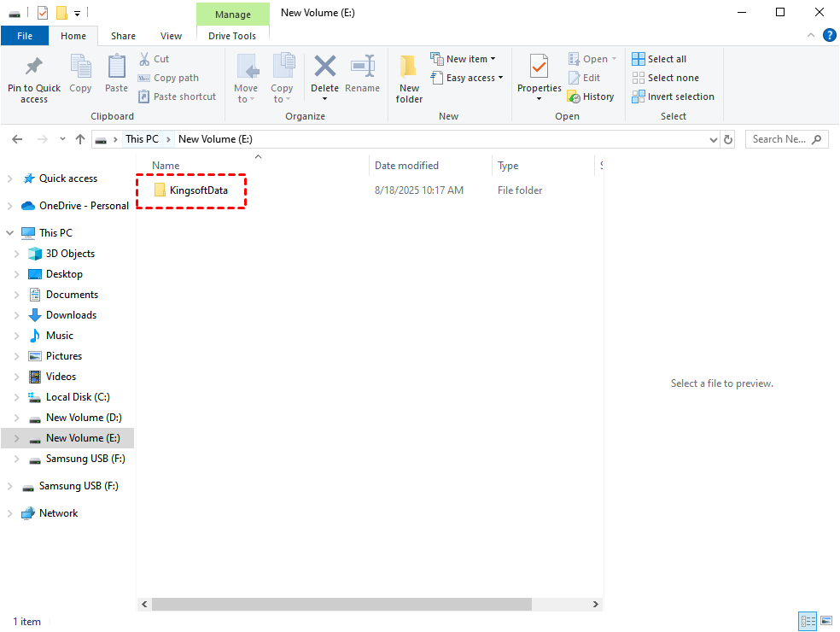Open the KingsoftData folder
Image resolution: width=840 pixels, height=632 pixels.
pyautogui.click(x=198, y=190)
